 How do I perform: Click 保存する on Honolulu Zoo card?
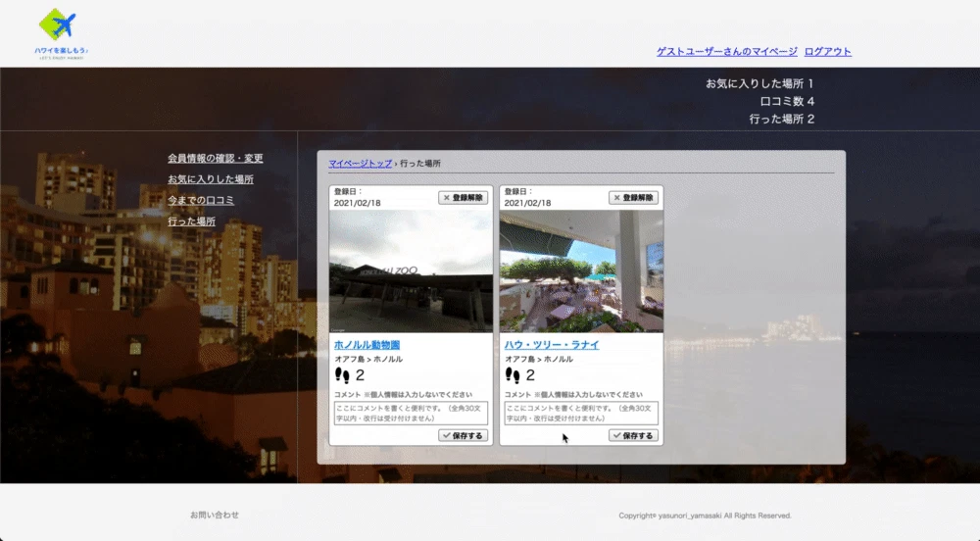[464, 435]
